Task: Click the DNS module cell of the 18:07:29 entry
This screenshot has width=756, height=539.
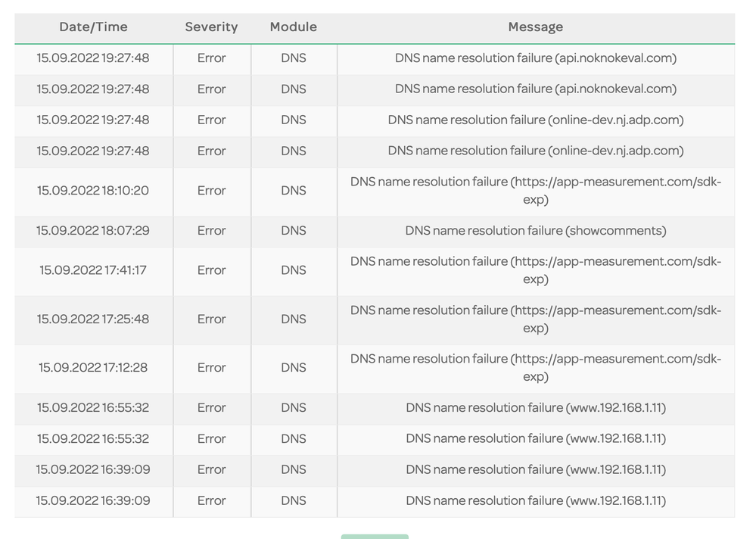Action: (x=293, y=231)
